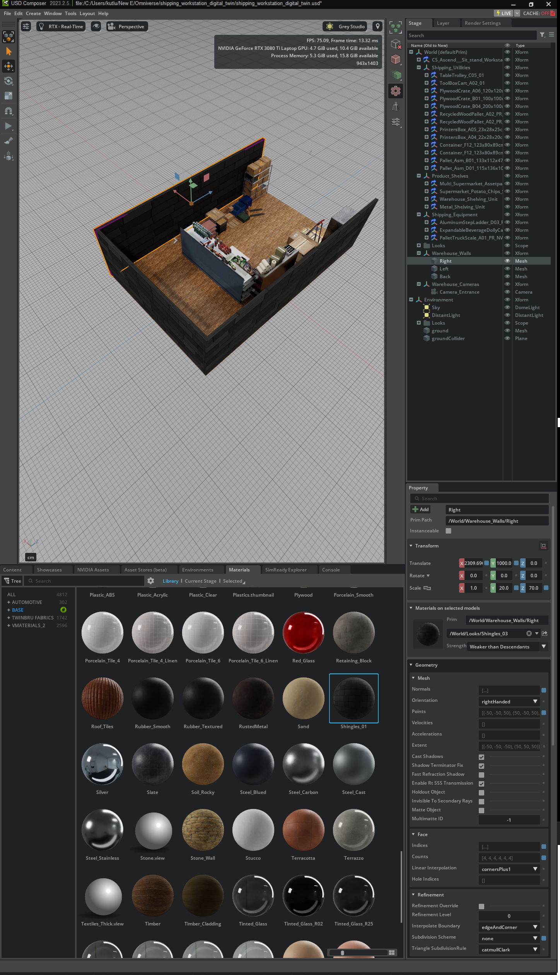Open the viewport settings sliders icon

tap(26, 26)
